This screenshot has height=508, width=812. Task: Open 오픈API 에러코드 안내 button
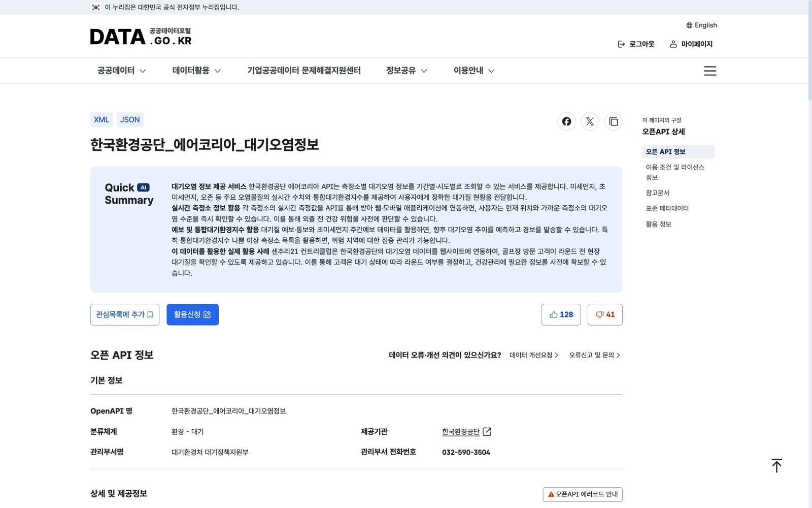(x=583, y=494)
